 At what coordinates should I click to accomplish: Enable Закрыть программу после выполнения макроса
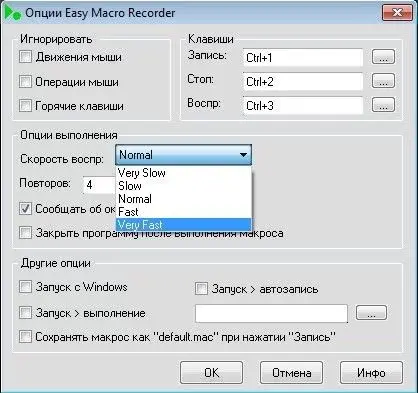pos(25,233)
